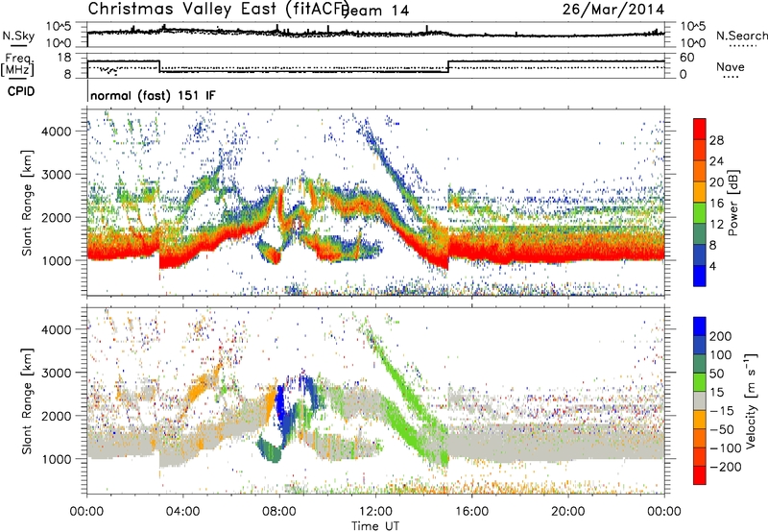
Task: Click "Slant Range [km]" label of the power panel
Action: (27, 203)
